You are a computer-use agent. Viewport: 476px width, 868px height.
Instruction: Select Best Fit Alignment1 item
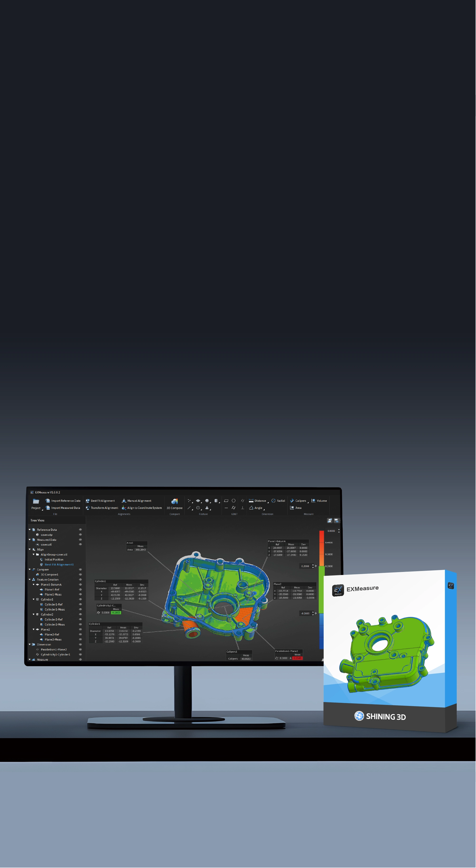tap(59, 565)
